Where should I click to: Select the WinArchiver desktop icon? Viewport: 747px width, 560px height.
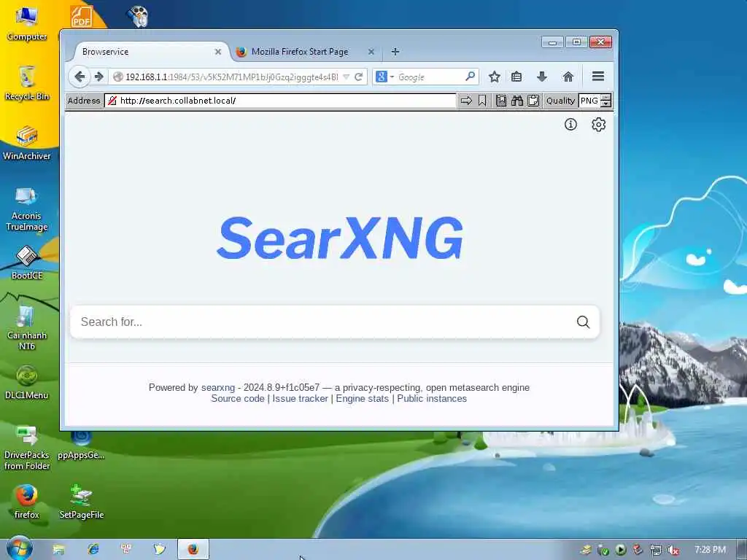[x=27, y=143]
